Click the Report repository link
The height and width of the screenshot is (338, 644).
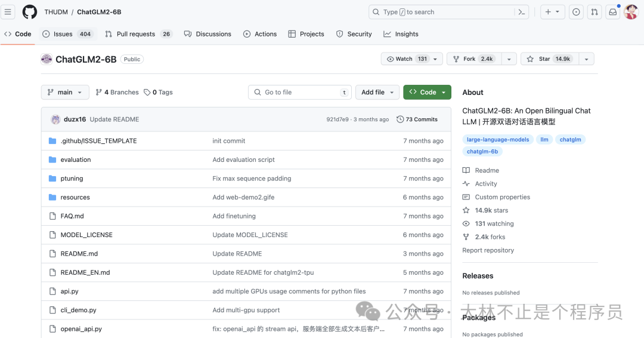tap(488, 250)
